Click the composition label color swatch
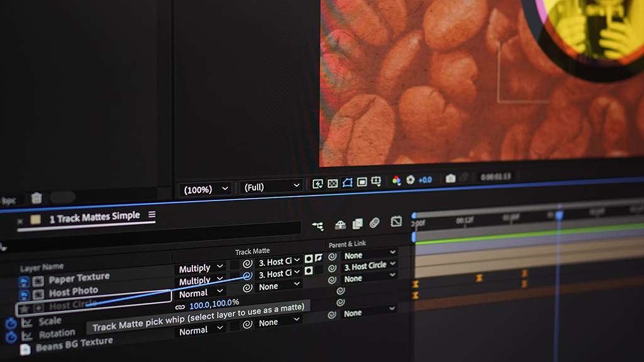The width and height of the screenshot is (644, 362). click(35, 219)
